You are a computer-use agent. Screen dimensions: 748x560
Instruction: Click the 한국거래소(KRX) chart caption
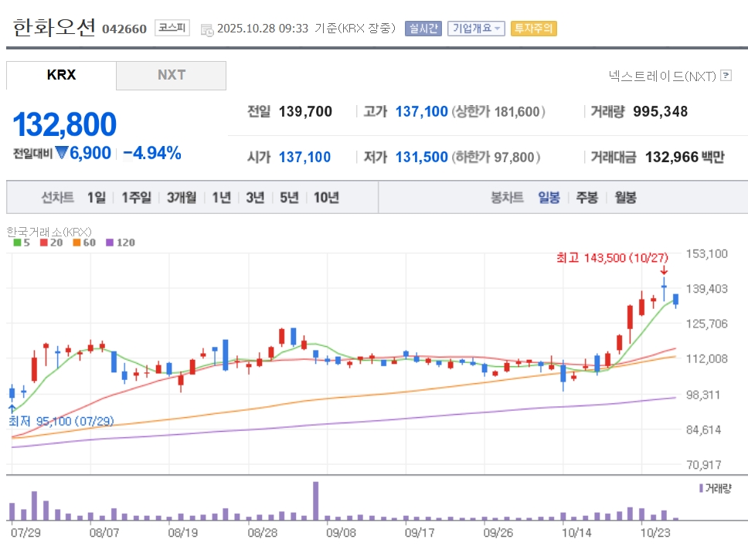click(49, 232)
